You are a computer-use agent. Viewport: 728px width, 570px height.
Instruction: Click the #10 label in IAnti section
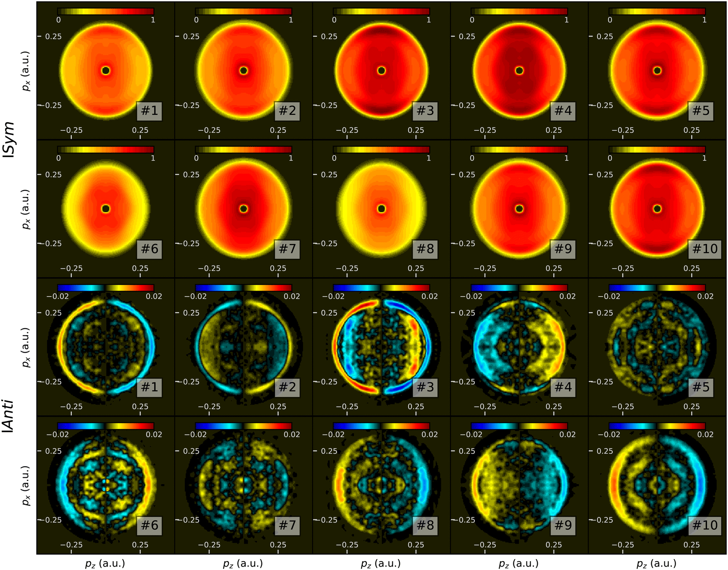(x=705, y=525)
